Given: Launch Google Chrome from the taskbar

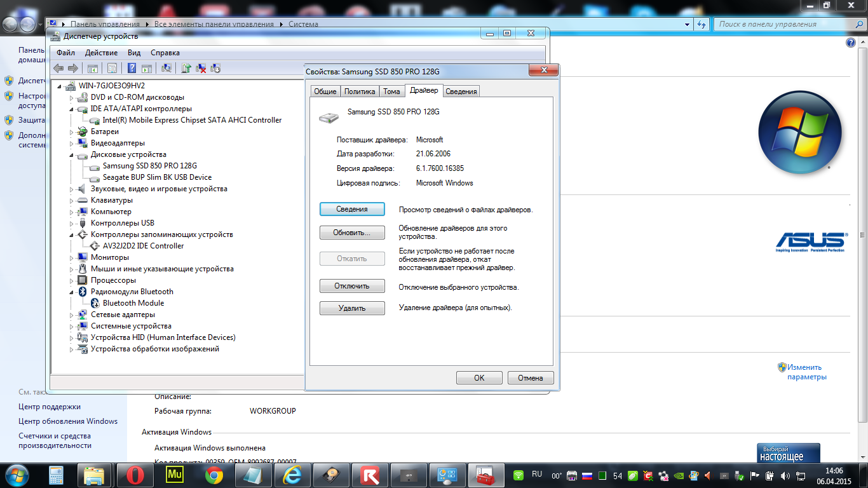Looking at the screenshot, I should (214, 475).
